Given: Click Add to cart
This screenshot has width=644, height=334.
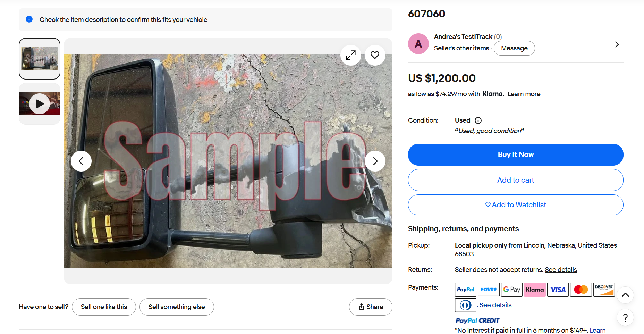Looking at the screenshot, I should (516, 180).
